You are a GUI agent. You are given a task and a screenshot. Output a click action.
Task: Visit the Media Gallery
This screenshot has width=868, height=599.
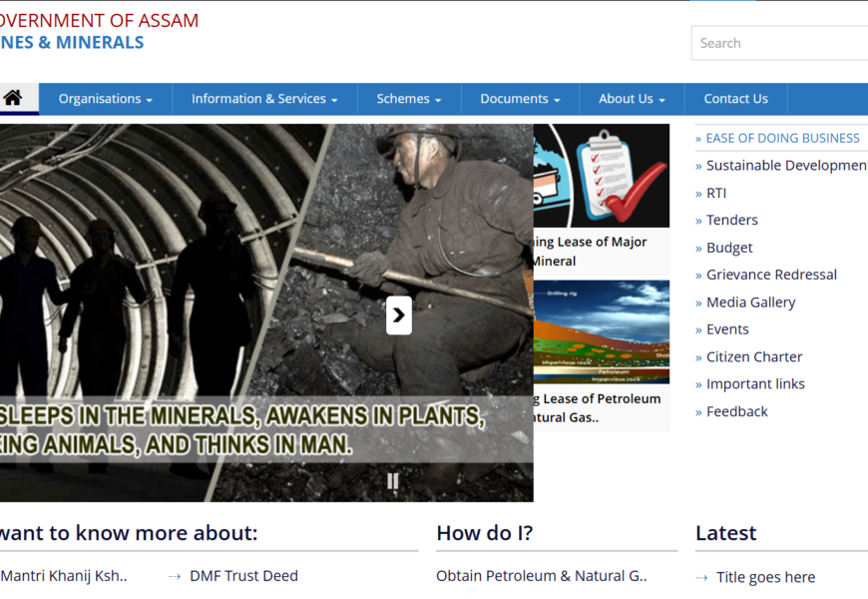pyautogui.click(x=750, y=301)
